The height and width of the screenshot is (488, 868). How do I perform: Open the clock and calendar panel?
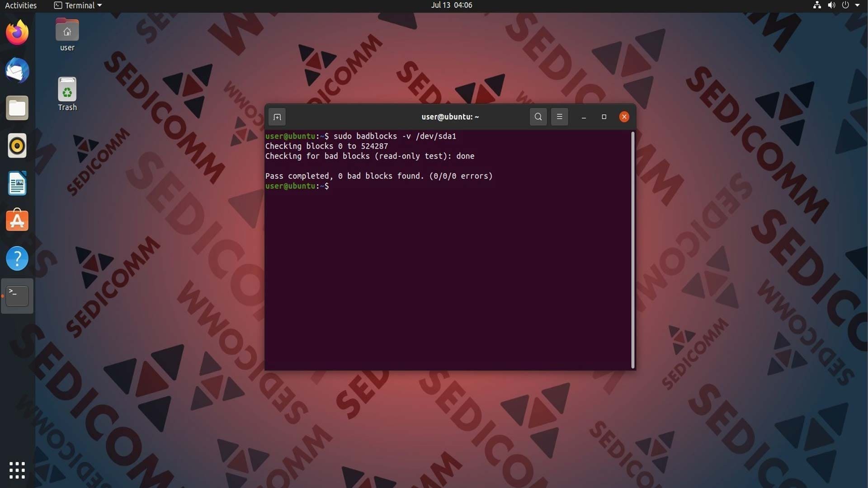coord(451,5)
